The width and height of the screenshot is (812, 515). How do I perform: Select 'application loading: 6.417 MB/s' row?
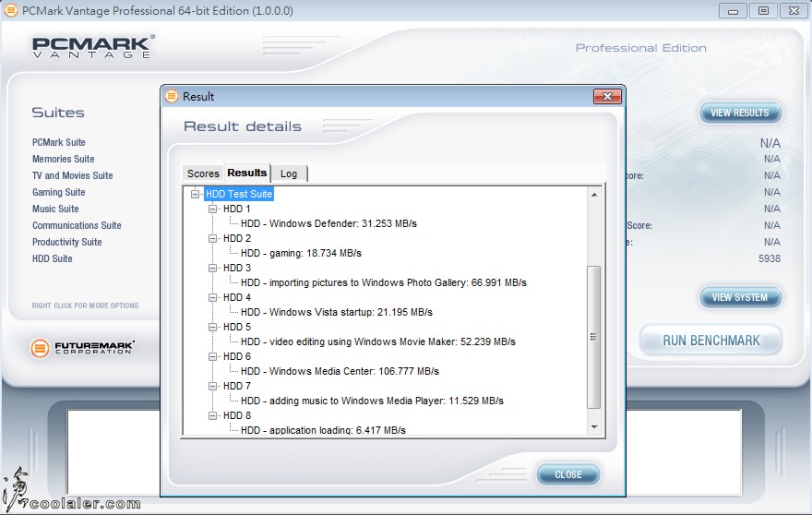[323, 430]
